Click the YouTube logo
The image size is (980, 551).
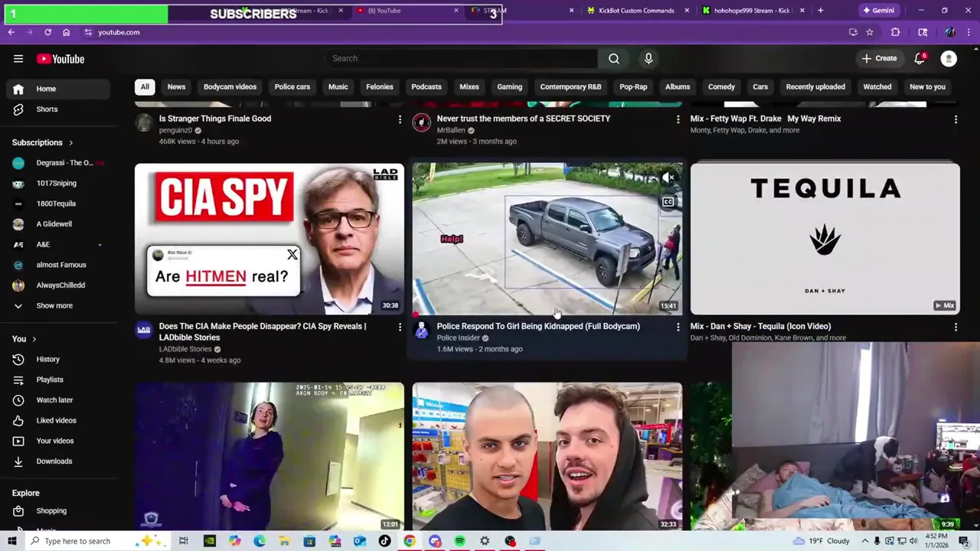(60, 59)
